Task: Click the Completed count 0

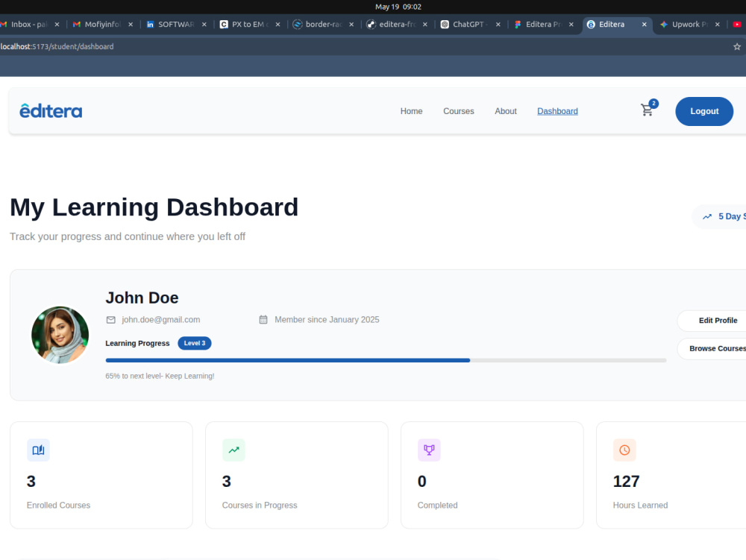Action: 422,482
